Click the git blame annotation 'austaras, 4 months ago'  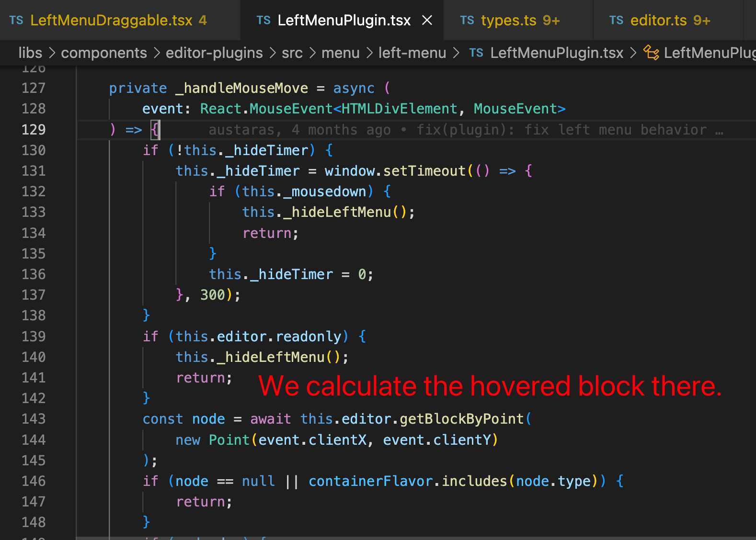299,130
